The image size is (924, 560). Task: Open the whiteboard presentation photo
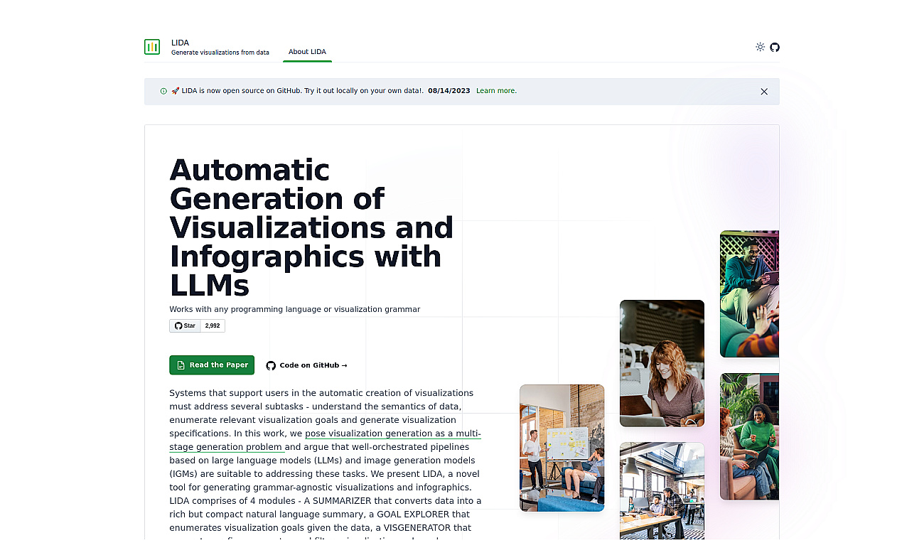pos(562,448)
